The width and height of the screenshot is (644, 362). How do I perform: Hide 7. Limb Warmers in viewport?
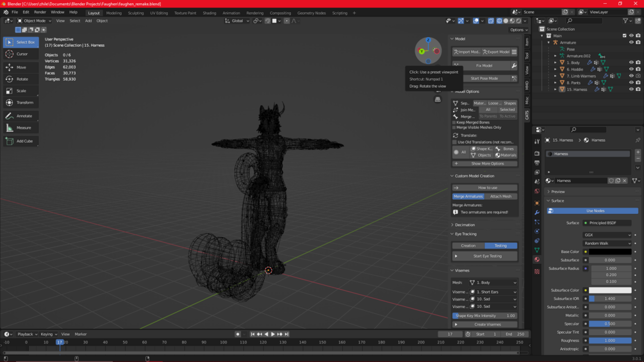coord(631,76)
